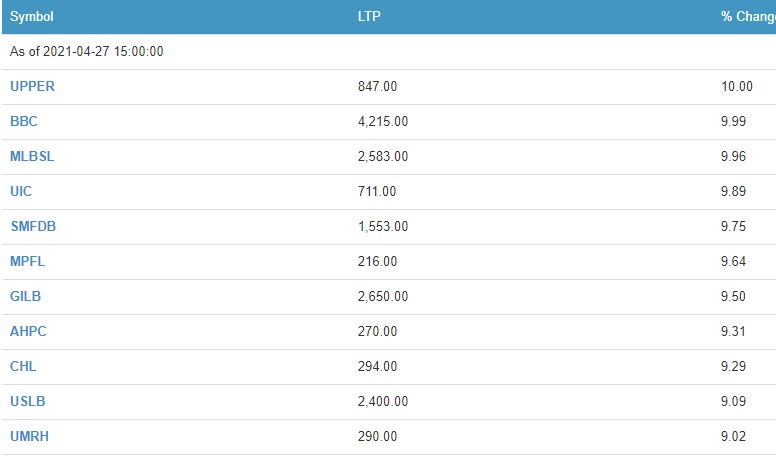
Task: Sort by the % Change column header
Action: point(747,17)
